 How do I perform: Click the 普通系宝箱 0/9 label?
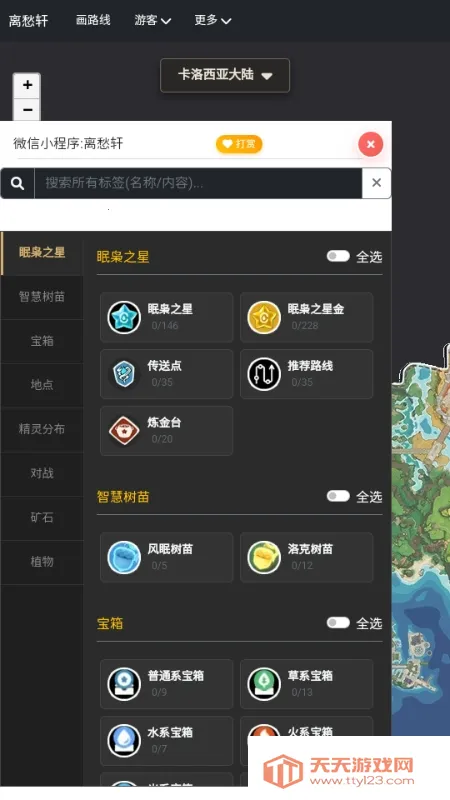coord(176,683)
